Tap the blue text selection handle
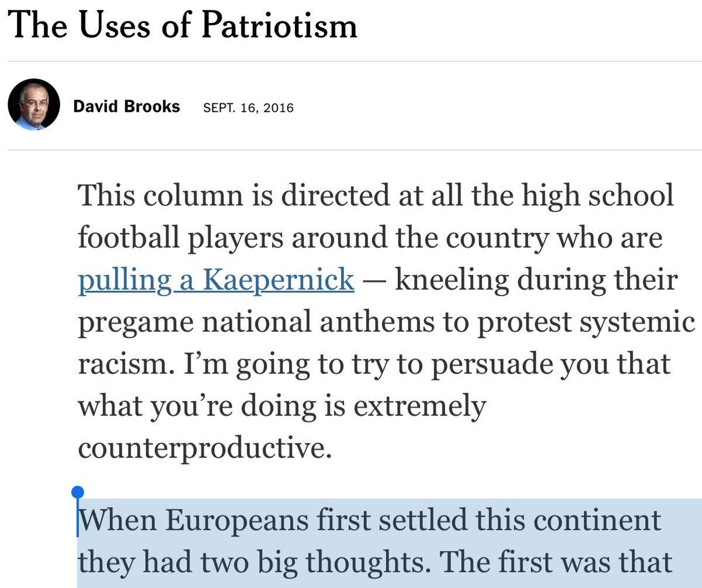The height and width of the screenshot is (588, 702). click(78, 493)
